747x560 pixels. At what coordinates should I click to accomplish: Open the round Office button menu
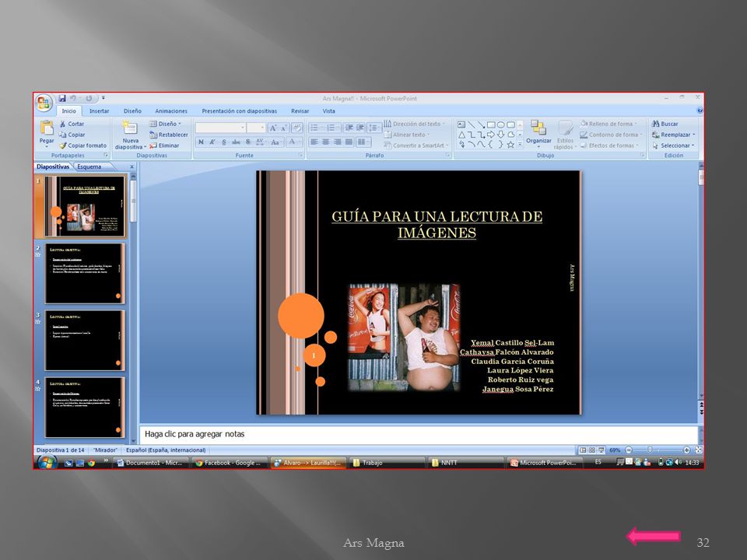coord(44,103)
